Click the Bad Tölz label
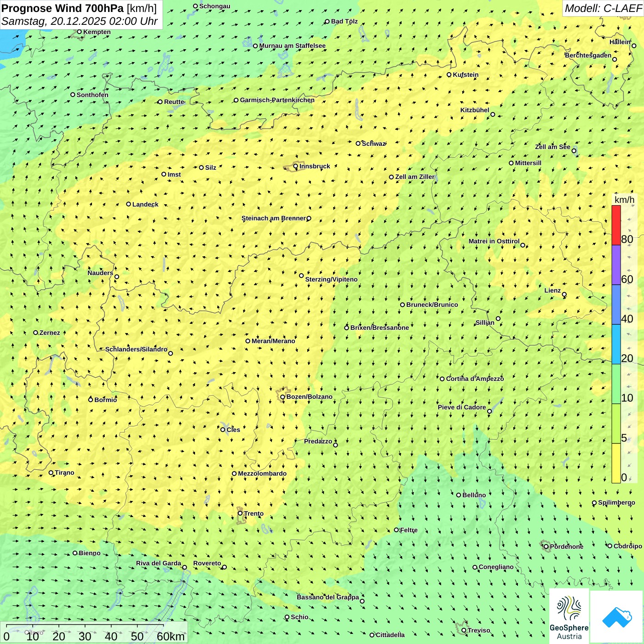Image resolution: width=644 pixels, height=644 pixels. tap(345, 21)
